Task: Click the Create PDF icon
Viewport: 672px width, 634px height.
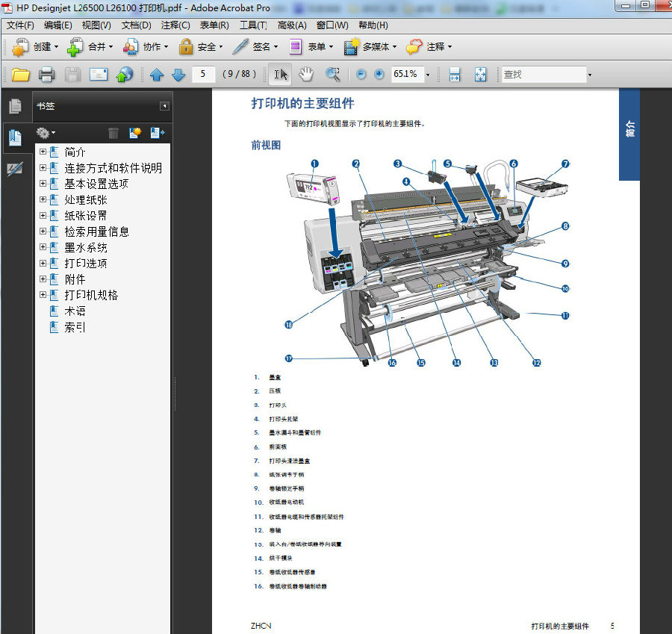Action: (20, 47)
